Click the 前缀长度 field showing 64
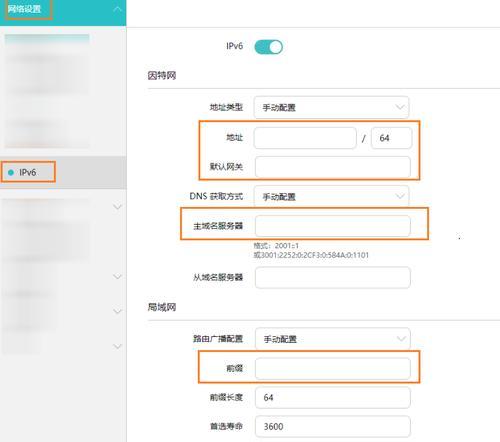500x442 pixels. 333,397
